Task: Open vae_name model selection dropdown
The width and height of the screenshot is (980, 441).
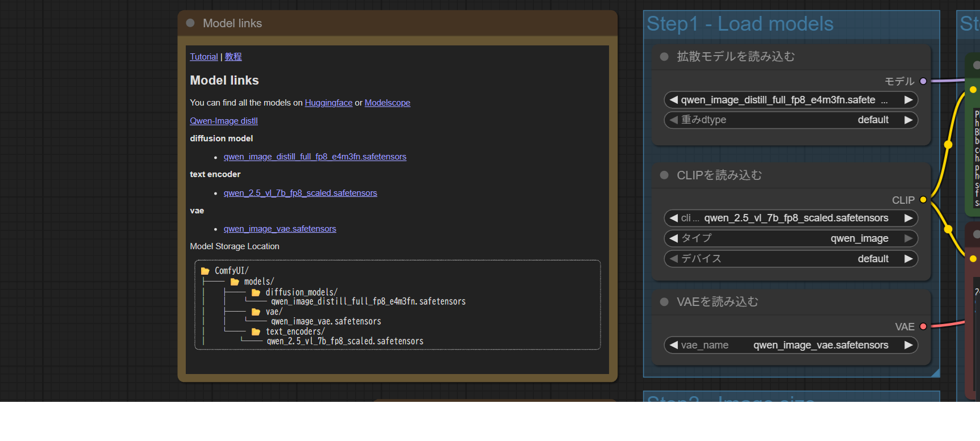Action: [x=790, y=345]
